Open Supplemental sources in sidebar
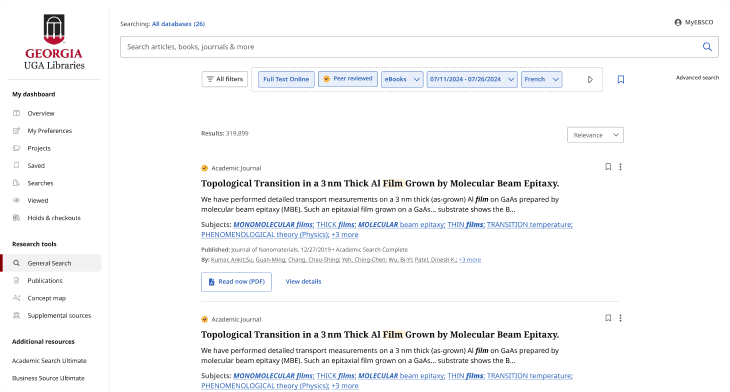This screenshot has height=392, width=730. 59,316
